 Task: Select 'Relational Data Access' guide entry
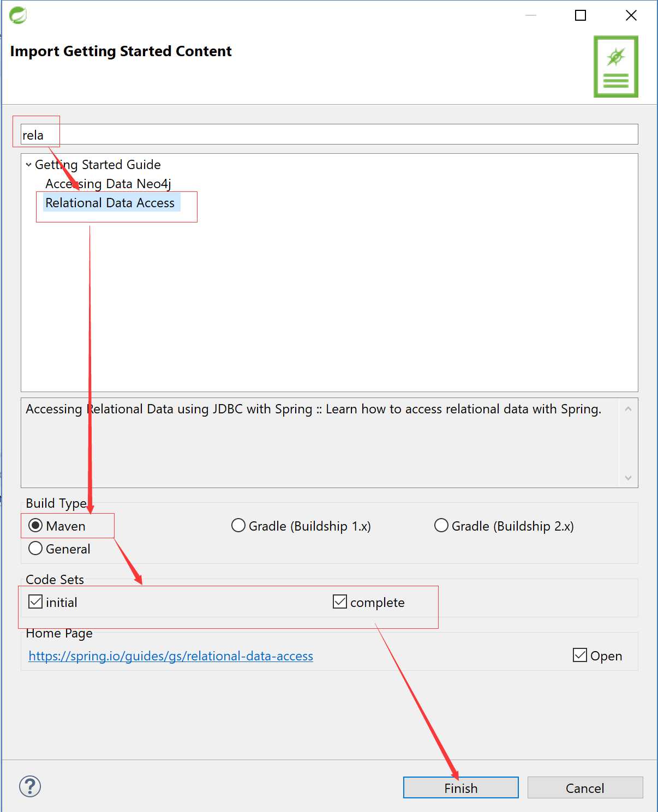110,203
